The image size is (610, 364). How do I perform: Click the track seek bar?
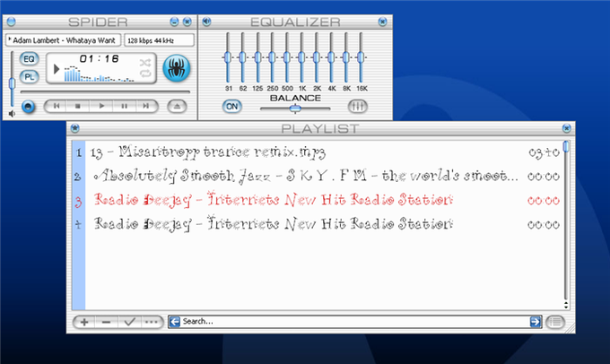(105, 92)
